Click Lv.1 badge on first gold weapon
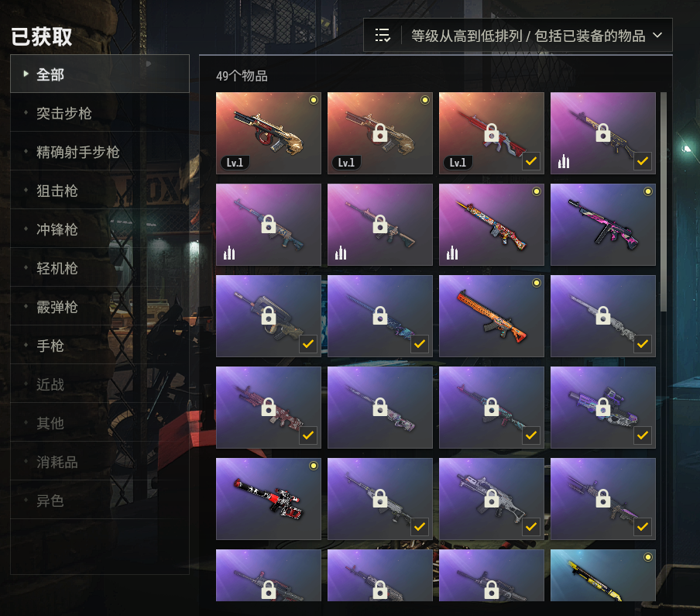Viewport: 700px width, 616px height. [x=235, y=163]
